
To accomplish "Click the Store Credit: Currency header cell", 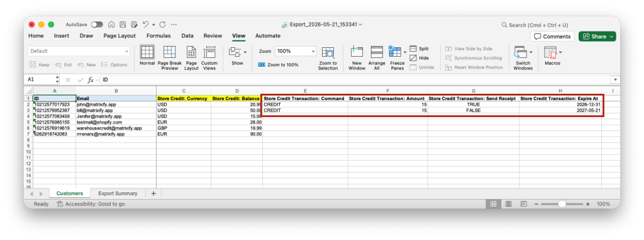I will tap(184, 99).
